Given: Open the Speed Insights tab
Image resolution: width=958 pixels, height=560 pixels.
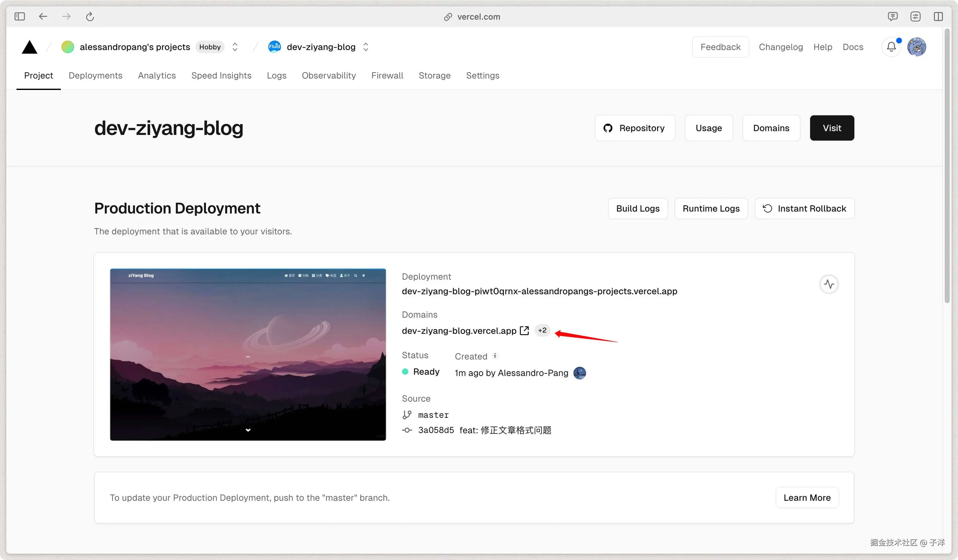Looking at the screenshot, I should coord(221,75).
